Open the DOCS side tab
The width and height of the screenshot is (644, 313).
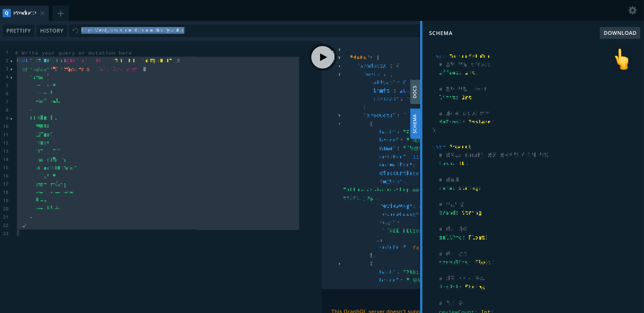[x=415, y=92]
